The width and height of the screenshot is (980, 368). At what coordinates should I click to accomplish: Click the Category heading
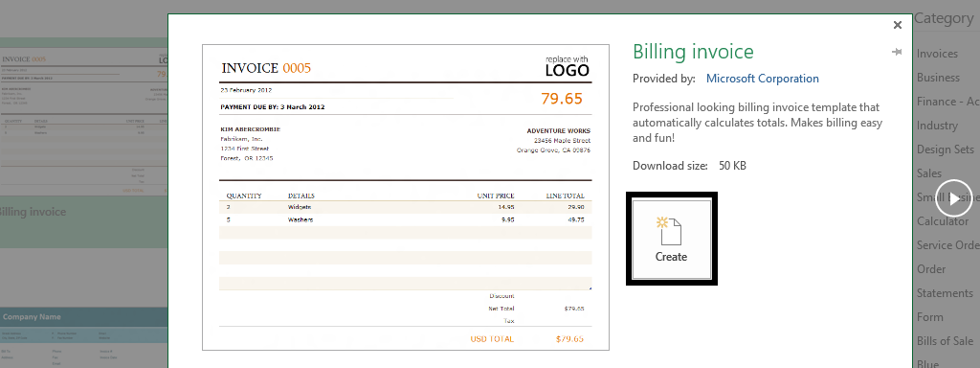(x=944, y=19)
